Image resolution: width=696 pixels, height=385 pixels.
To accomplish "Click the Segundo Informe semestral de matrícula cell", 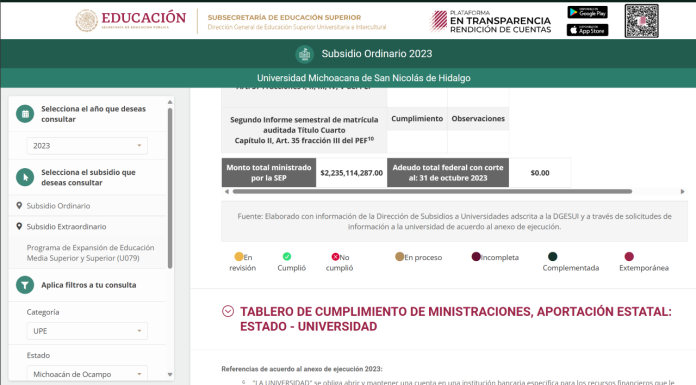I will click(304, 130).
